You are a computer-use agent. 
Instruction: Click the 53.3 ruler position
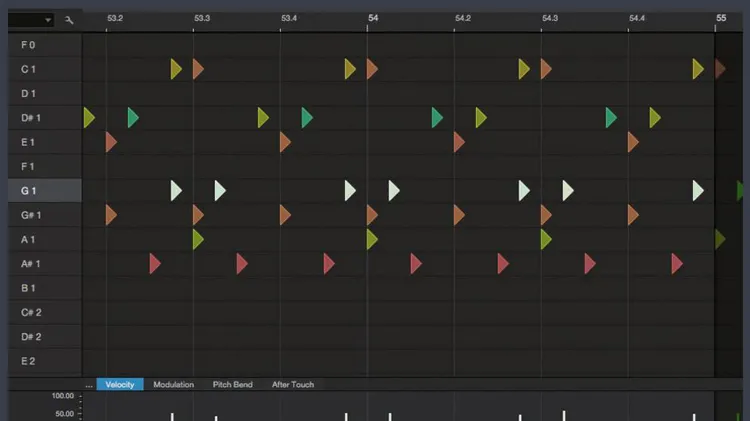[x=202, y=18]
